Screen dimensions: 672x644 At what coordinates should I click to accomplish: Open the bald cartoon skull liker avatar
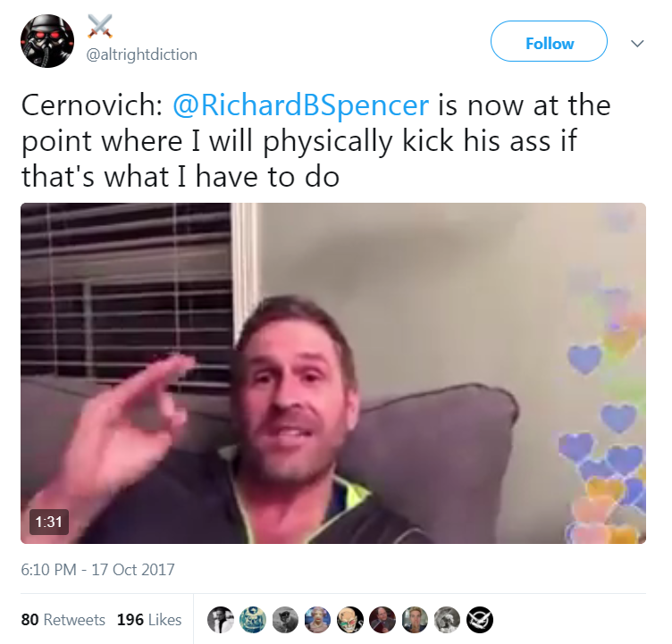[350, 620]
